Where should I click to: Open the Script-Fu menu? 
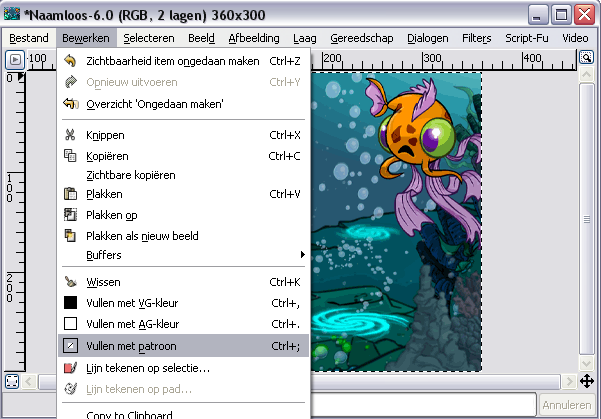pos(527,38)
